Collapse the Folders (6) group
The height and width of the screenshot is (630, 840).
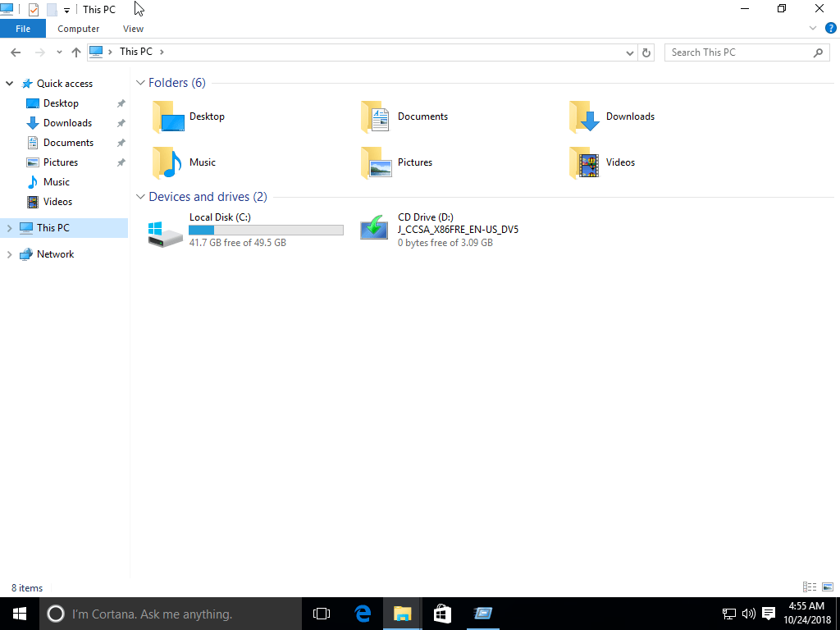(140, 83)
